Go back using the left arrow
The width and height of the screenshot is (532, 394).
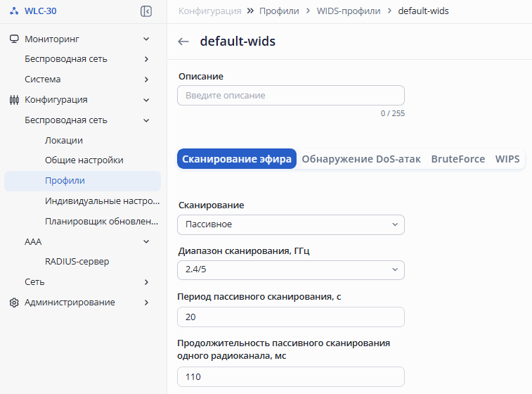point(183,42)
